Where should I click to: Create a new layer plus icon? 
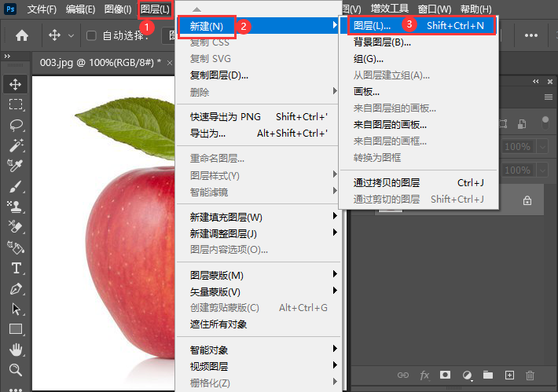pos(509,376)
